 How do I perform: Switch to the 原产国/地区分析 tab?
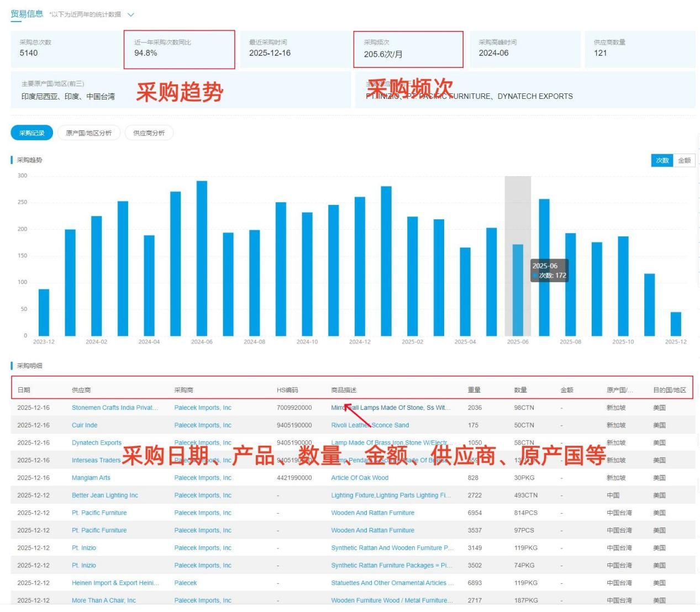point(88,133)
